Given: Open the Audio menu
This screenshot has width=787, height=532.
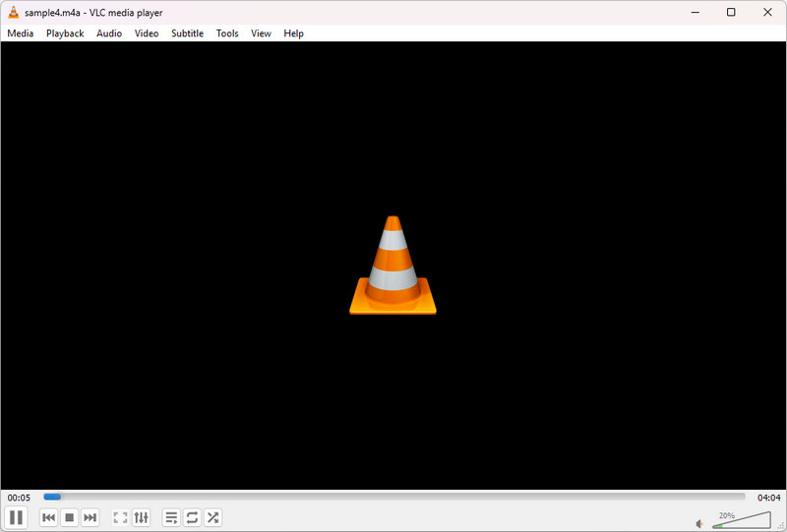Looking at the screenshot, I should 109,33.
